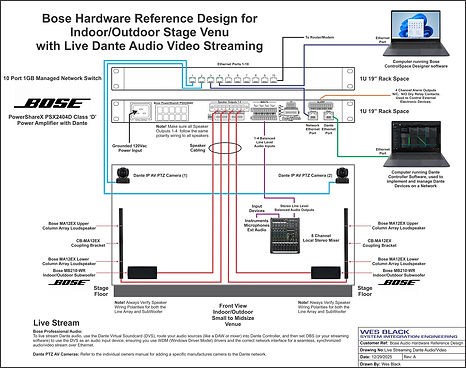Click the alarm output connector block on amplifier
The width and height of the screenshot is (466, 368).
[320, 106]
